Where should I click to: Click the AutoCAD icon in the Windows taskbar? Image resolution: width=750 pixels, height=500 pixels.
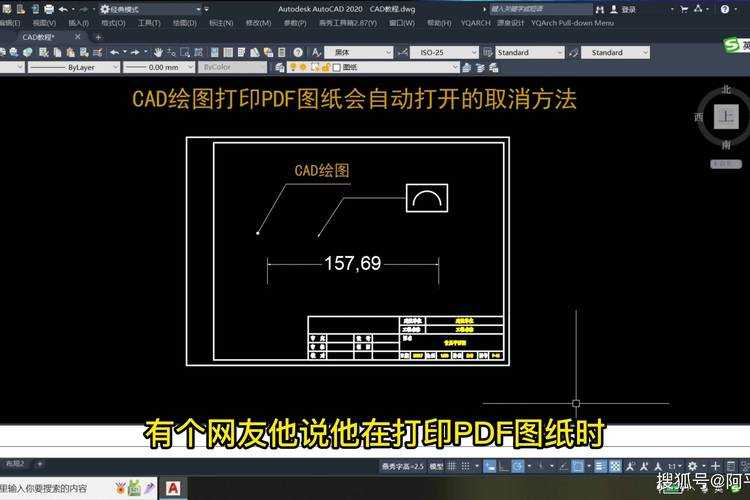point(173,488)
